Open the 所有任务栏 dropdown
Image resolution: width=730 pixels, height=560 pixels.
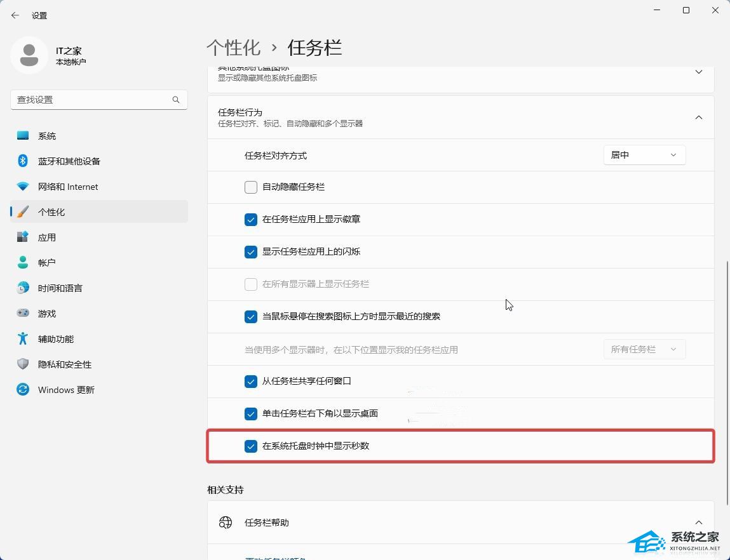tap(644, 349)
